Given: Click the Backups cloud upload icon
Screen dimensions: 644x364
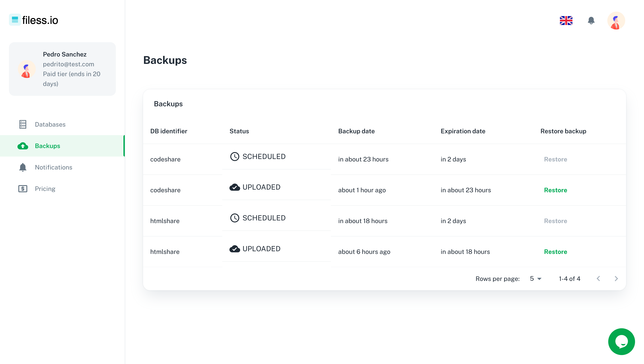Looking at the screenshot, I should (23, 146).
